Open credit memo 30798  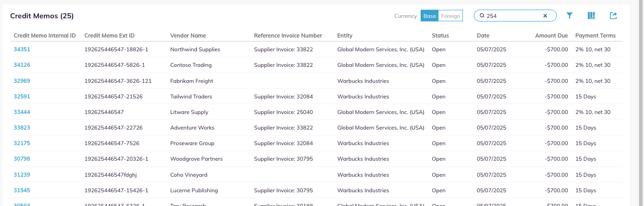coord(22,159)
